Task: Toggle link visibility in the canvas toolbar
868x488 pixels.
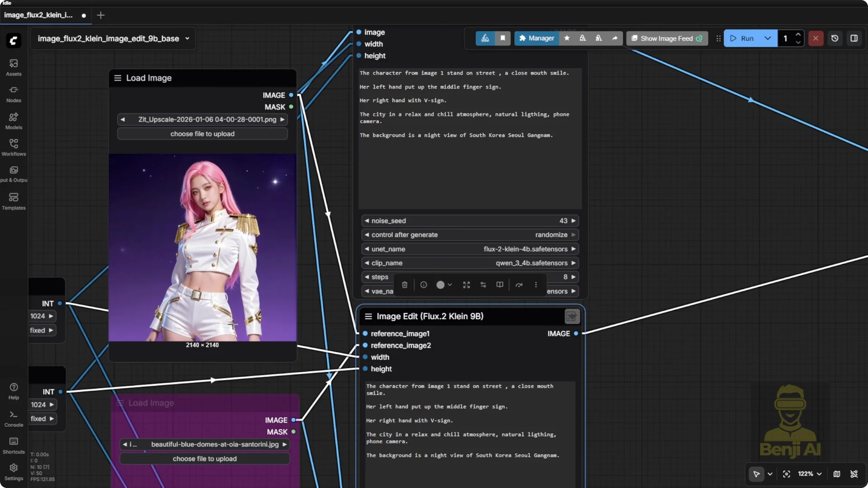Action: click(854, 474)
